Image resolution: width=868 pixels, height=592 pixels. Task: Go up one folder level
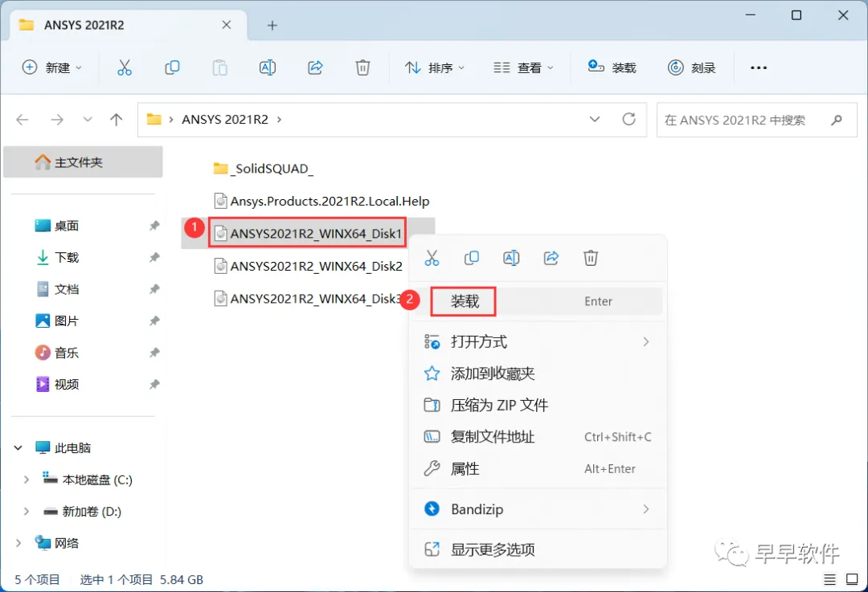click(117, 120)
